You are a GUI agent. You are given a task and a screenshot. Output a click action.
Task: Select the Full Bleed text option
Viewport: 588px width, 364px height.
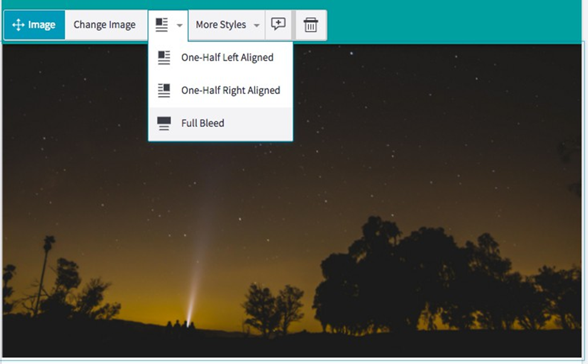pos(202,123)
